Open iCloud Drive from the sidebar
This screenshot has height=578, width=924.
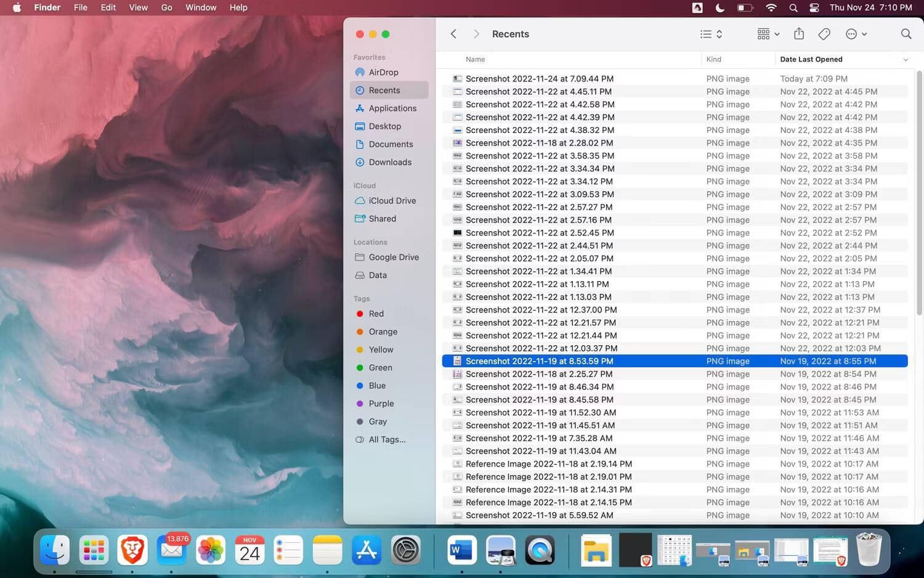(392, 200)
